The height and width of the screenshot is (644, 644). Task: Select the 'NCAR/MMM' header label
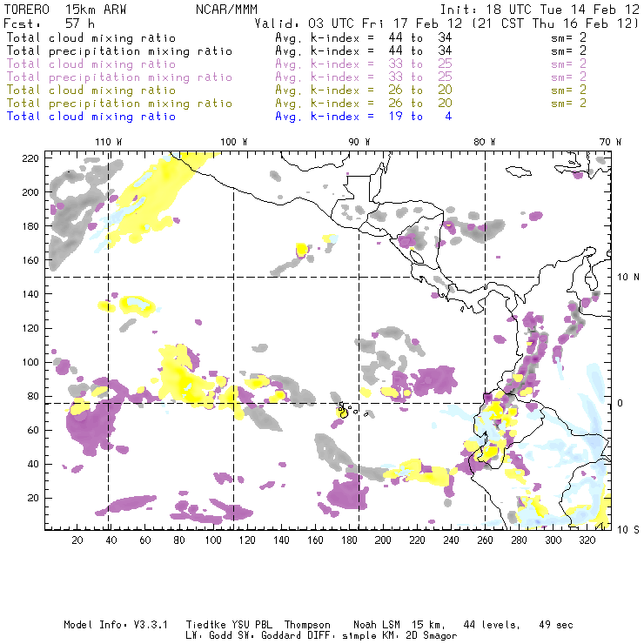[226, 10]
